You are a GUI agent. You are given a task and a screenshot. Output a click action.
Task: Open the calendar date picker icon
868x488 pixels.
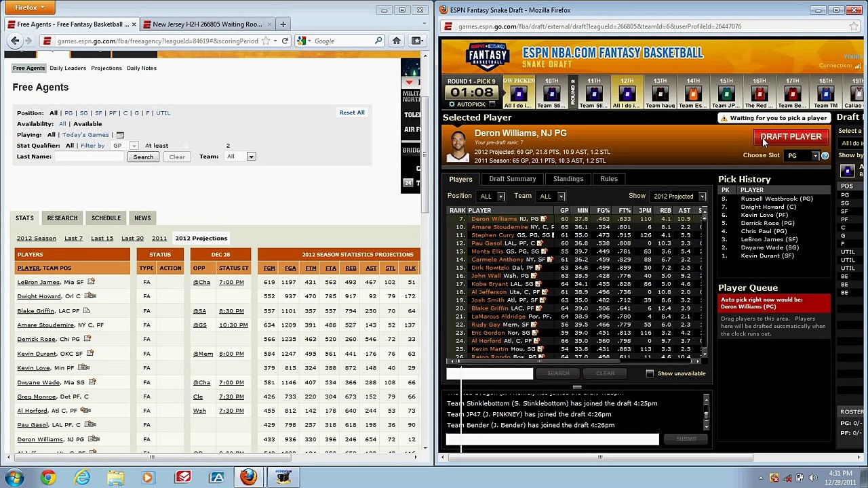[x=120, y=135]
